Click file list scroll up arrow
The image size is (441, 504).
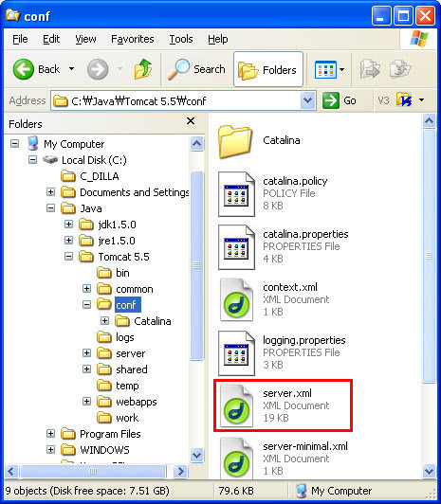pos(429,121)
